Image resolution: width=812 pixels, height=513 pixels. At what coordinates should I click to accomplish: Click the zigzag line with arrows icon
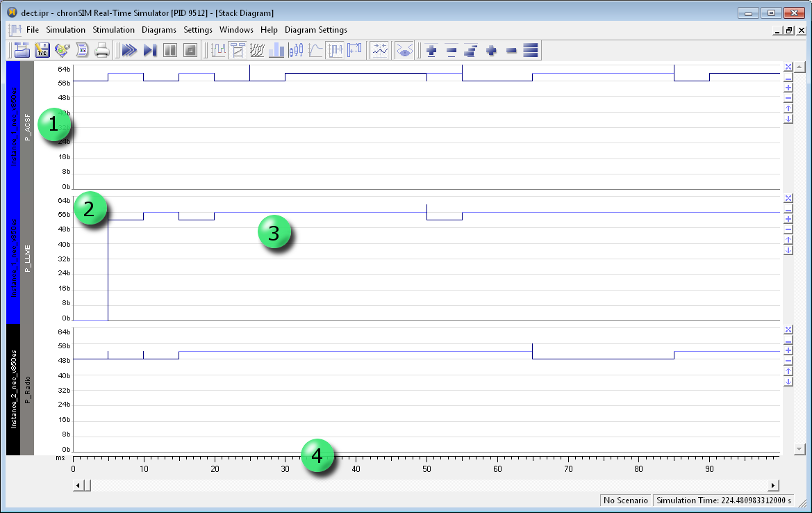pyautogui.click(x=380, y=50)
